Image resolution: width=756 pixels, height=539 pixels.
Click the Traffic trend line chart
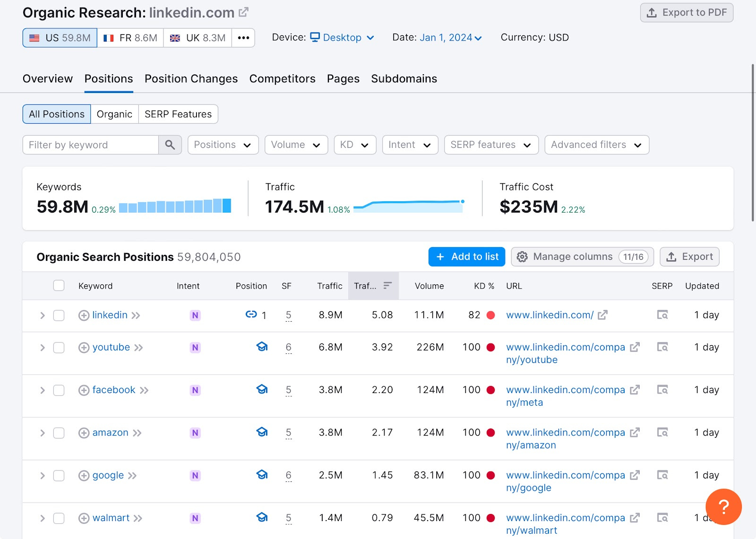point(409,206)
